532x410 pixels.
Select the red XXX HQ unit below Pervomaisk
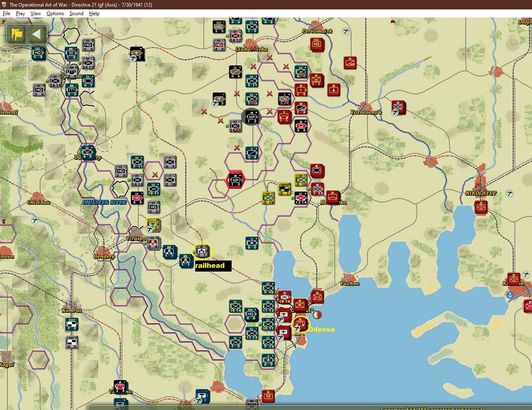coord(316,44)
